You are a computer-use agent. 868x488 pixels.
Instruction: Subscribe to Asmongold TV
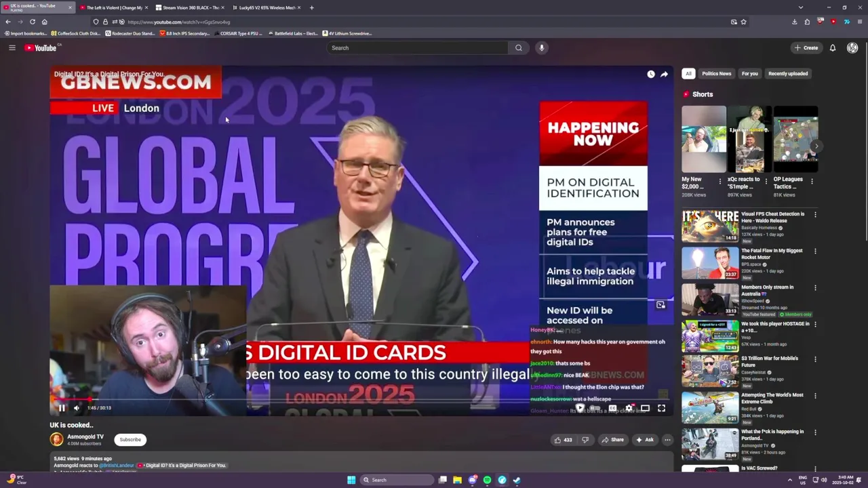[130, 440]
